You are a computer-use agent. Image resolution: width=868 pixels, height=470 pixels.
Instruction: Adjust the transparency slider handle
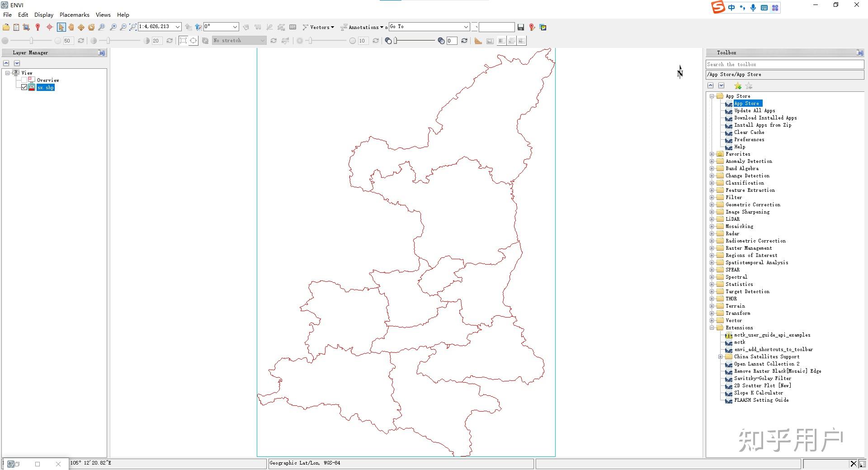pyautogui.click(x=396, y=41)
